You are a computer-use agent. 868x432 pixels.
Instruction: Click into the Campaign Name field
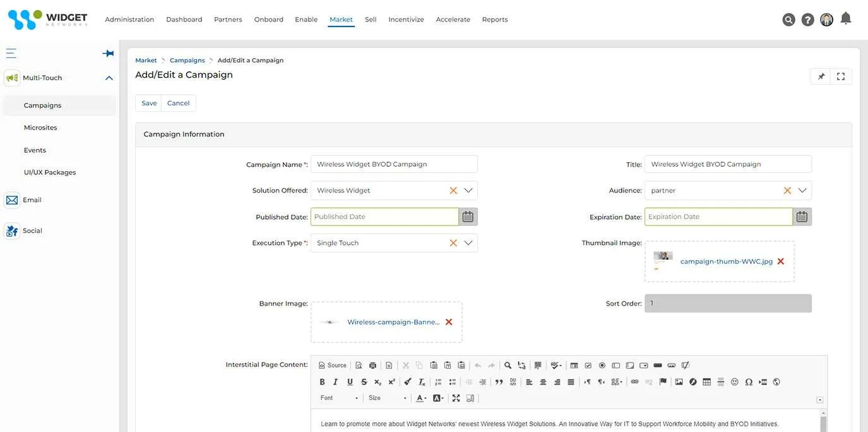tap(394, 164)
